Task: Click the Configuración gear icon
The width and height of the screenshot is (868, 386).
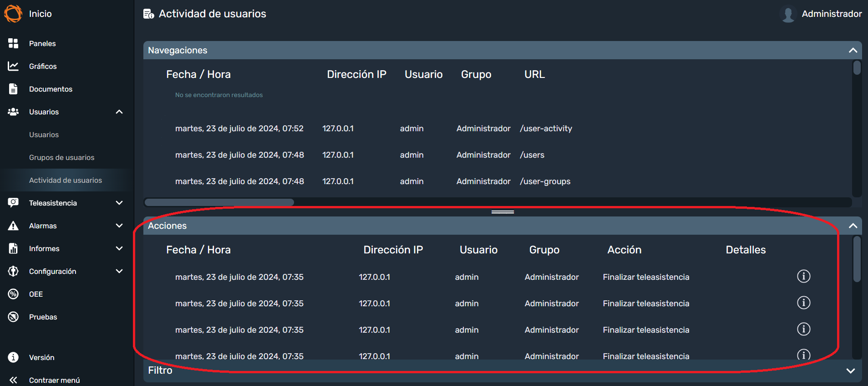Action: point(13,271)
